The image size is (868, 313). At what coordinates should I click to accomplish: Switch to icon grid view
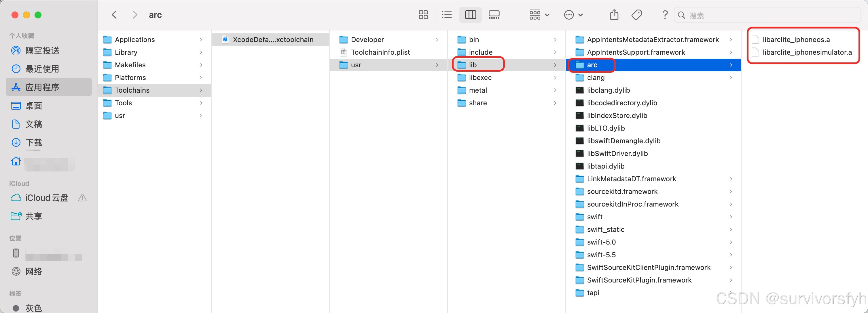point(423,15)
